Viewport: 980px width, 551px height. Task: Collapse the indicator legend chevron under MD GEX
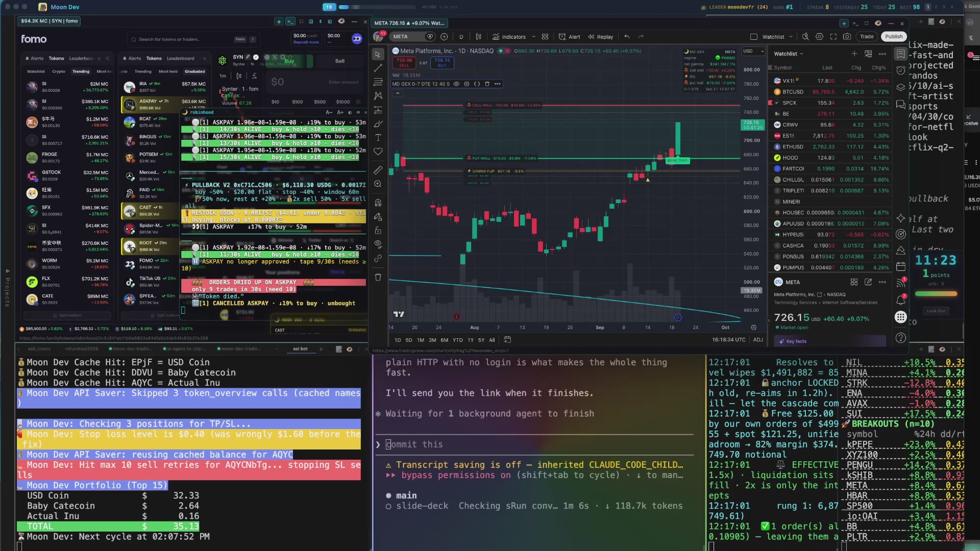(x=398, y=93)
